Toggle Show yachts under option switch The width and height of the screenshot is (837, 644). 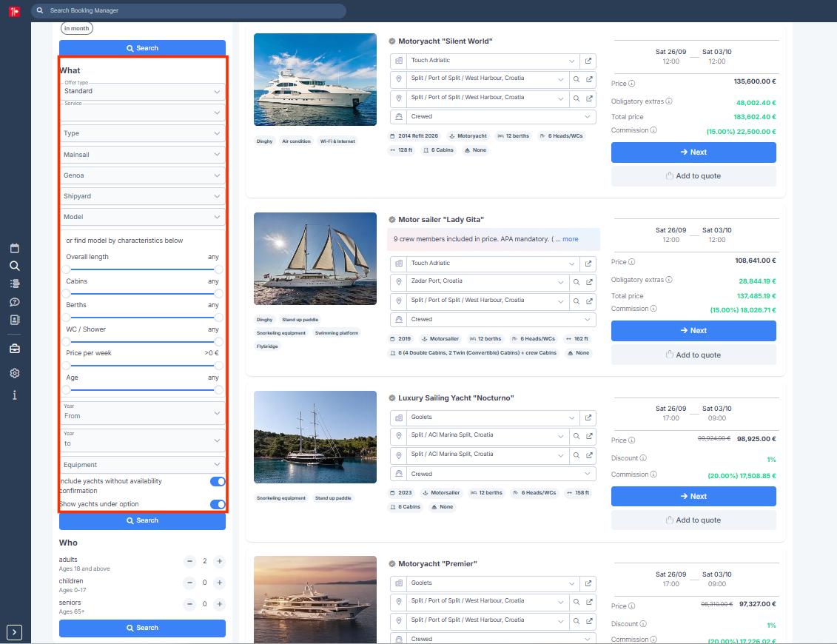click(218, 505)
